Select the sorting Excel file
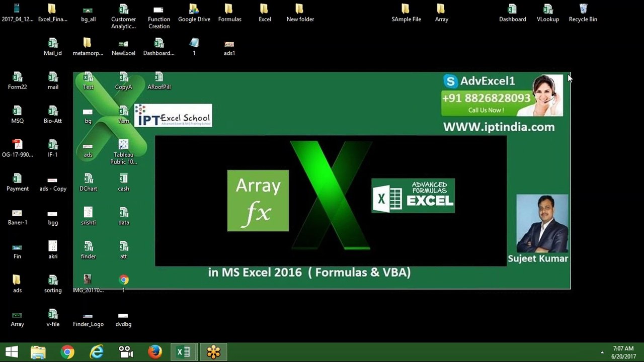This screenshot has height=362, width=644. (x=52, y=284)
